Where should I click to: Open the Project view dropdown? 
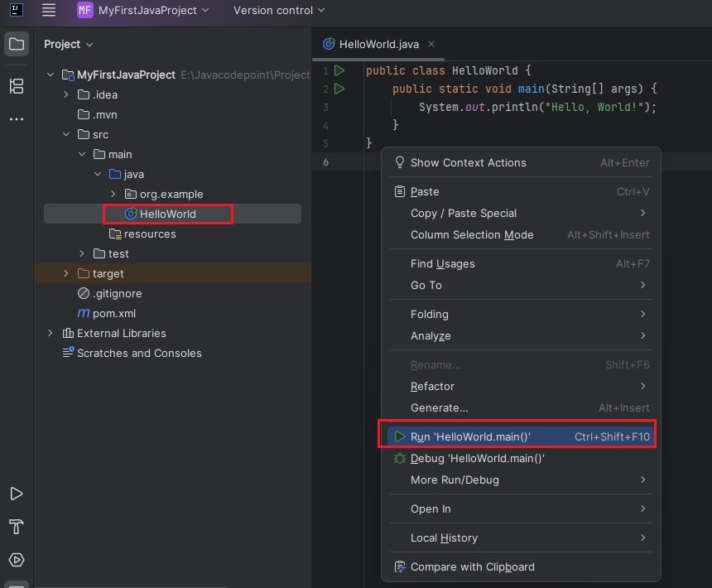coord(69,44)
